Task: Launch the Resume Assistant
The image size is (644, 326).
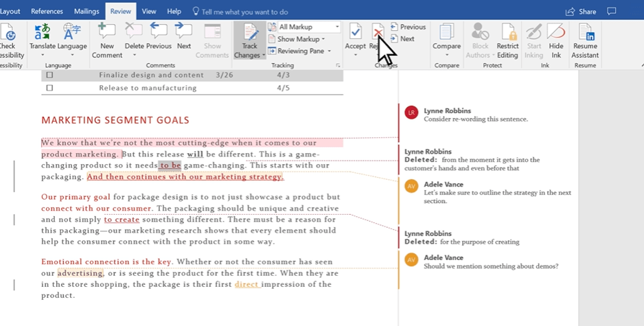Action: pos(585,41)
